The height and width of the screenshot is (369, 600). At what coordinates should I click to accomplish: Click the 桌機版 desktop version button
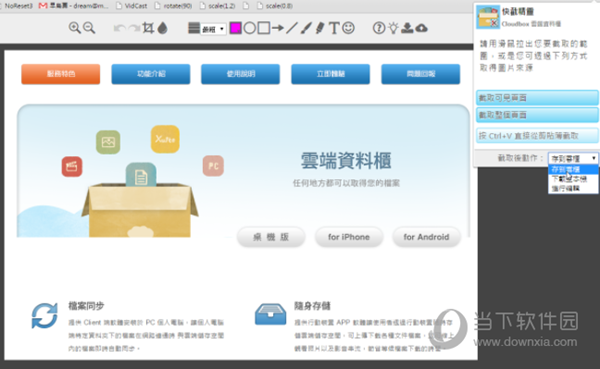point(271,237)
